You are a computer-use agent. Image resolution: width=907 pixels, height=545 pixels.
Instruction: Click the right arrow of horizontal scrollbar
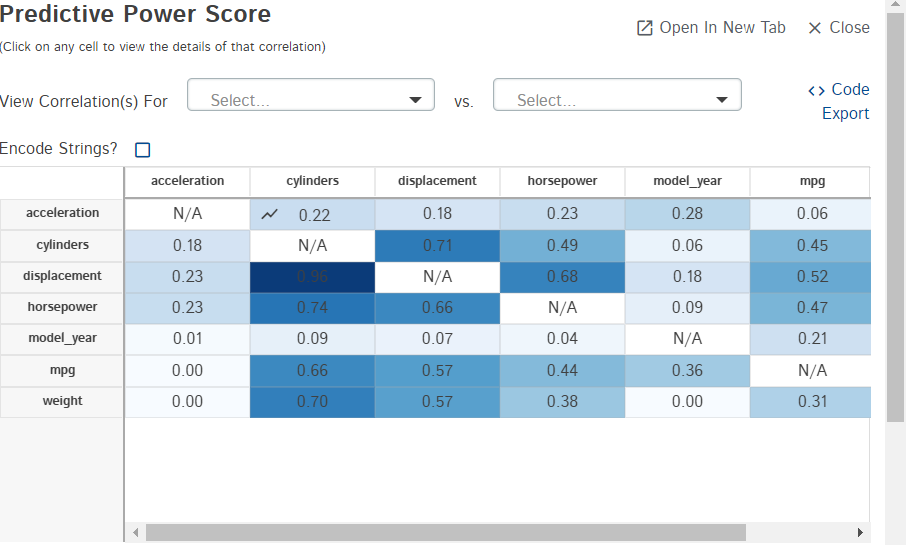coord(860,532)
